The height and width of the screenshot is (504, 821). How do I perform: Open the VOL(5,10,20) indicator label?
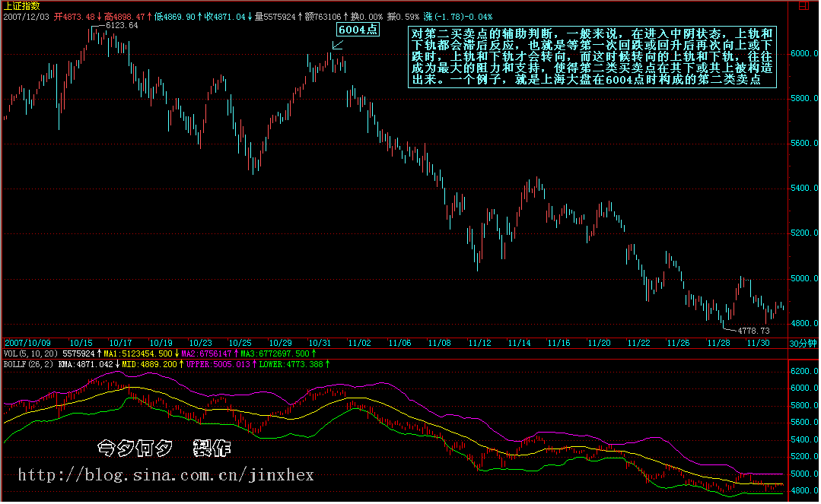(x=30, y=354)
